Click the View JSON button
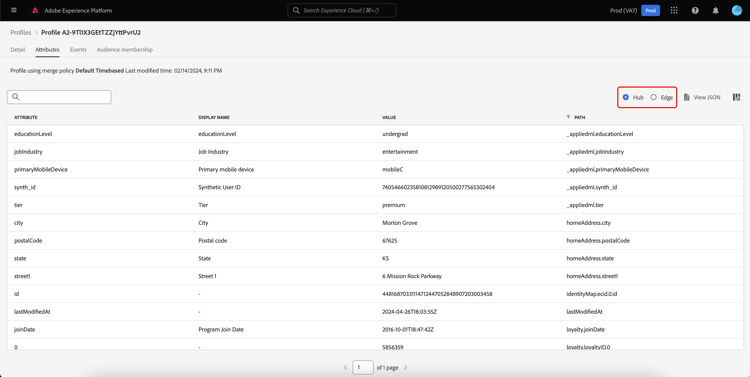 click(x=702, y=97)
